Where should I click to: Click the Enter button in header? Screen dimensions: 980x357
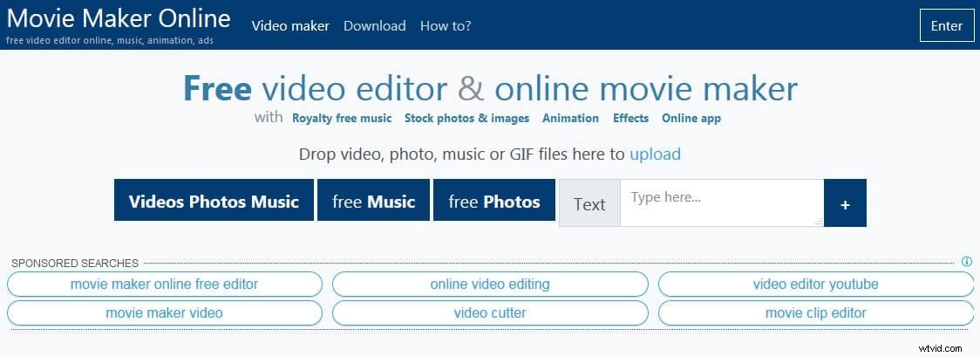(x=946, y=25)
